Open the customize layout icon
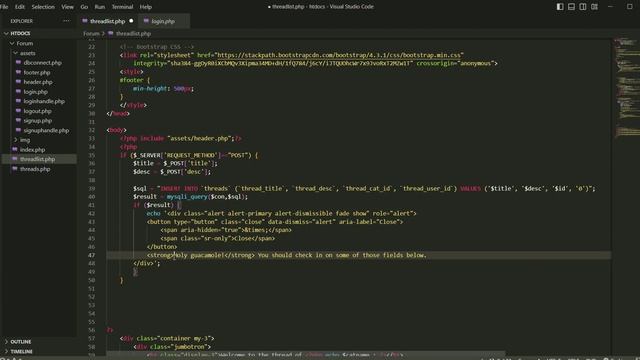Screen dimensions: 640x360 [x=594, y=7]
